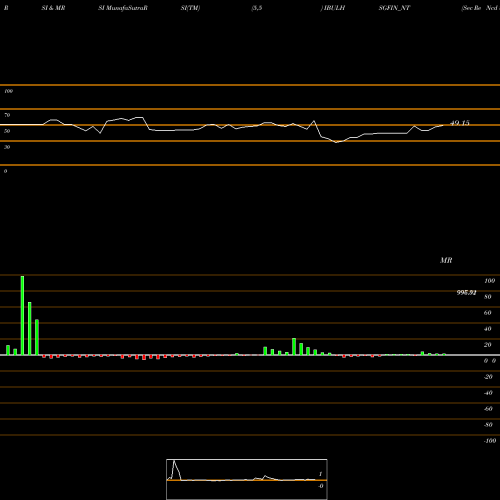This screenshot has height=500, width=500.
Task: Click the RSI axis label 50
Action: 7,131
